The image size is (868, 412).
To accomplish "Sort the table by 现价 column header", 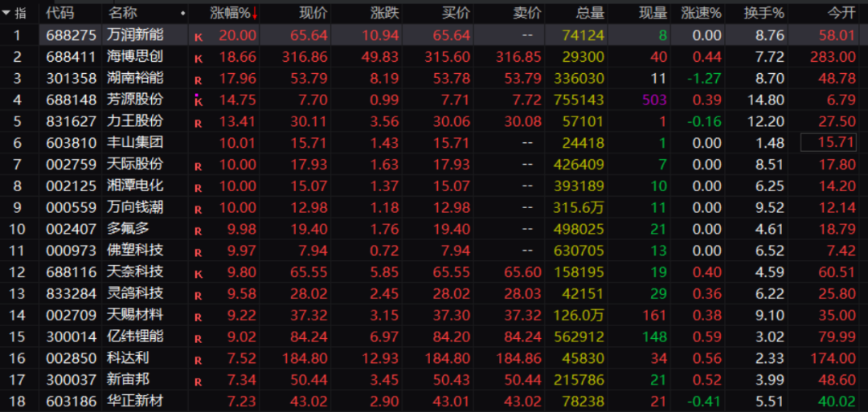I will point(313,13).
